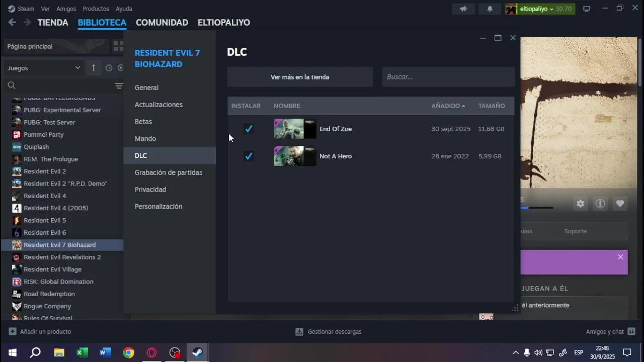644x362 pixels.
Task: Select Mando in properties sidebar
Action: (170, 138)
